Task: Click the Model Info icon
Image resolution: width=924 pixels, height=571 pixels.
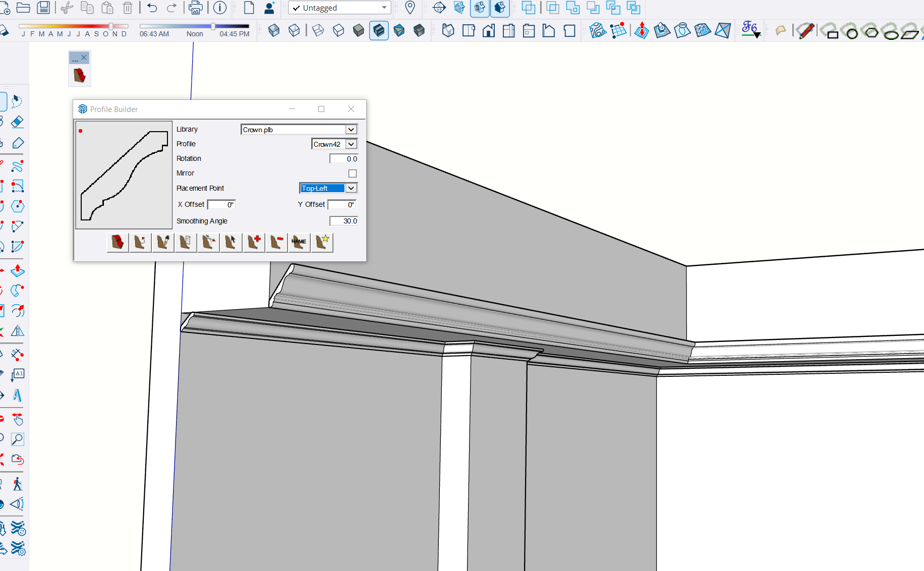Action: point(220,8)
